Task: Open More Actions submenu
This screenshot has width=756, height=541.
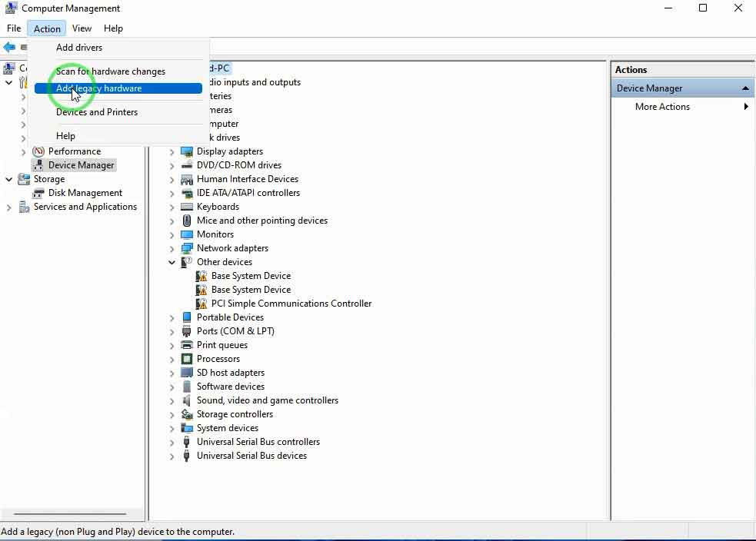Action: [x=662, y=107]
